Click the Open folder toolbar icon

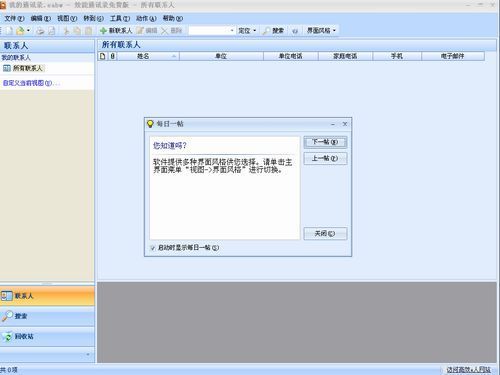pos(20,31)
